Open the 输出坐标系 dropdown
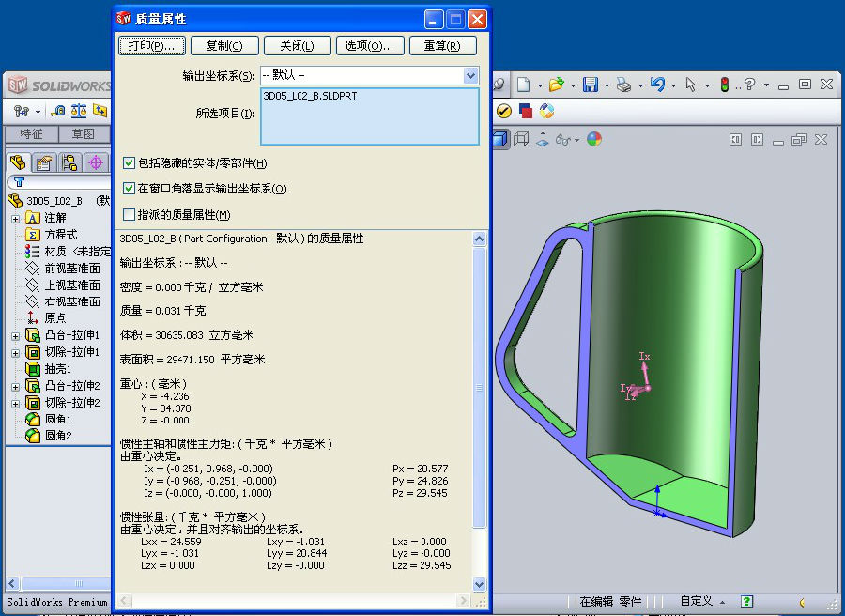 tap(470, 75)
